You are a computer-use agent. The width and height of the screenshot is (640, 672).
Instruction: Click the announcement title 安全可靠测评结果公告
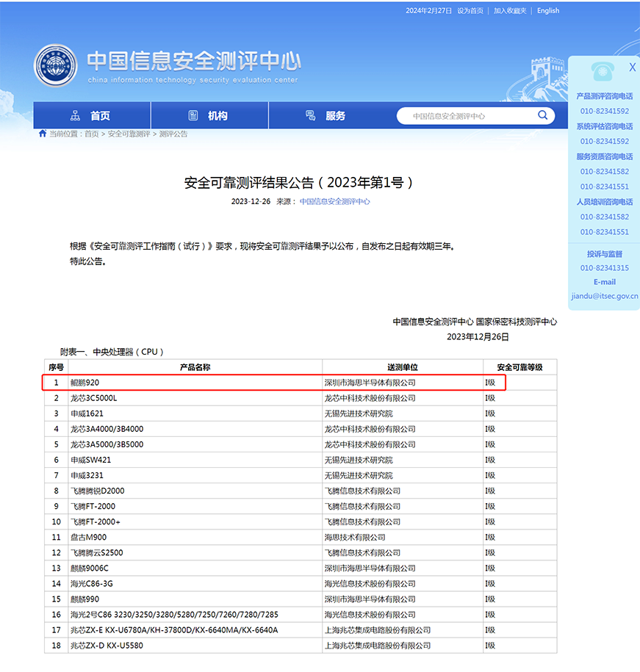pos(299,183)
